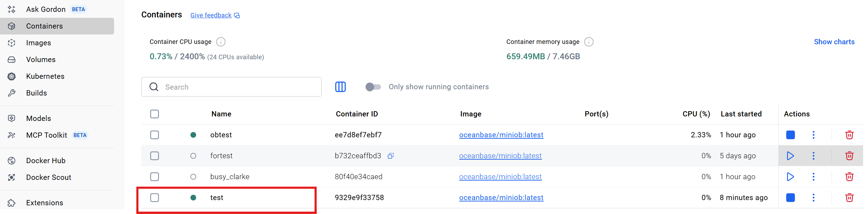Stop the obtest container

pyautogui.click(x=790, y=135)
